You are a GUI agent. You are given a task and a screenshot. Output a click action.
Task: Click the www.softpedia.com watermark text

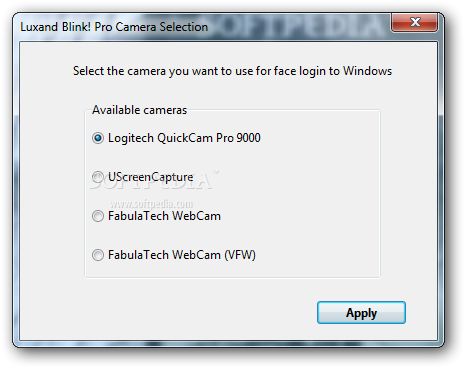(x=152, y=203)
